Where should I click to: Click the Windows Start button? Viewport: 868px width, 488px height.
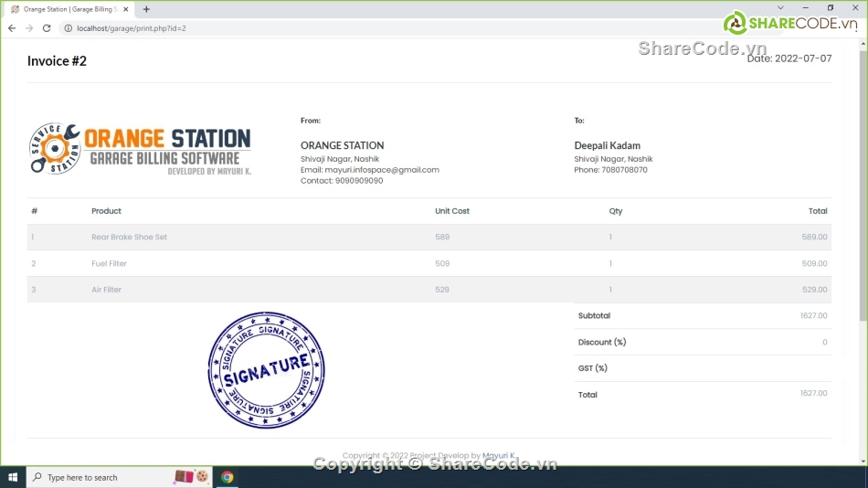click(x=13, y=477)
